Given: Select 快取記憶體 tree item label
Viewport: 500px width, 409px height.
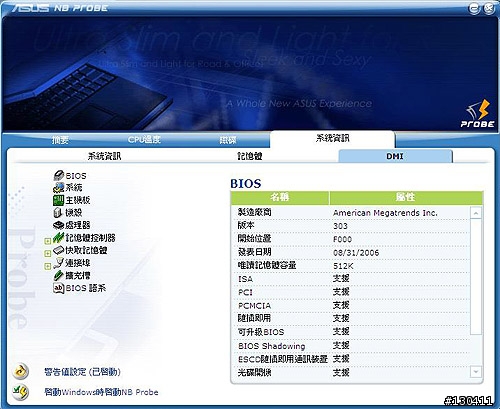Looking at the screenshot, I should pyautogui.click(x=86, y=250).
